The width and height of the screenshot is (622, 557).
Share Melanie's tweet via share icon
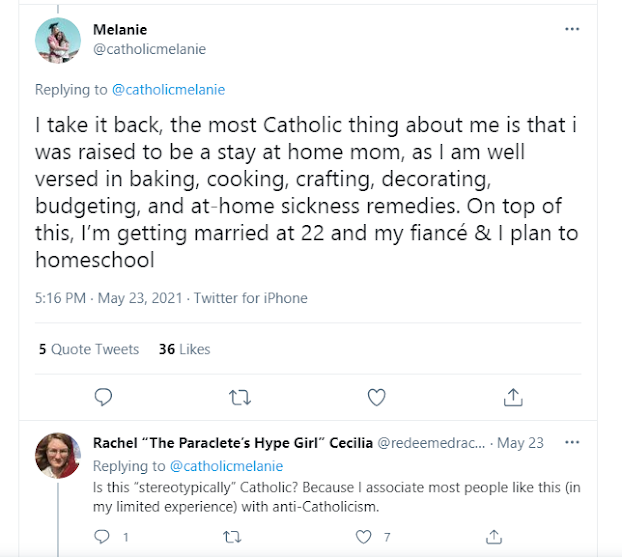(513, 397)
